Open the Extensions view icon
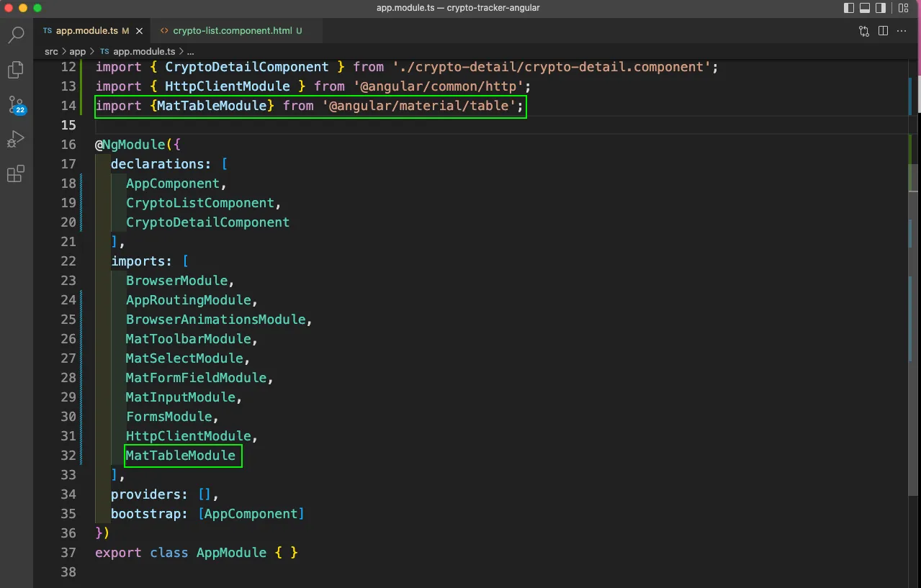 click(x=16, y=173)
